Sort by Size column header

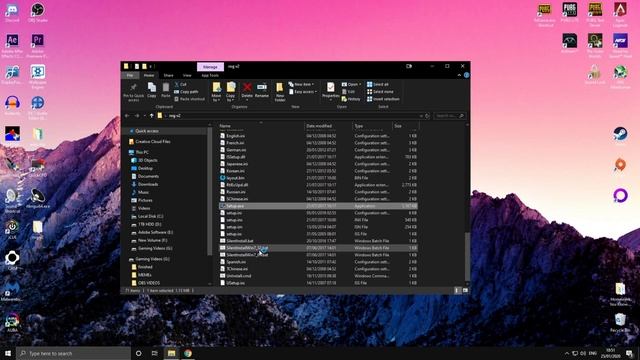click(405, 126)
